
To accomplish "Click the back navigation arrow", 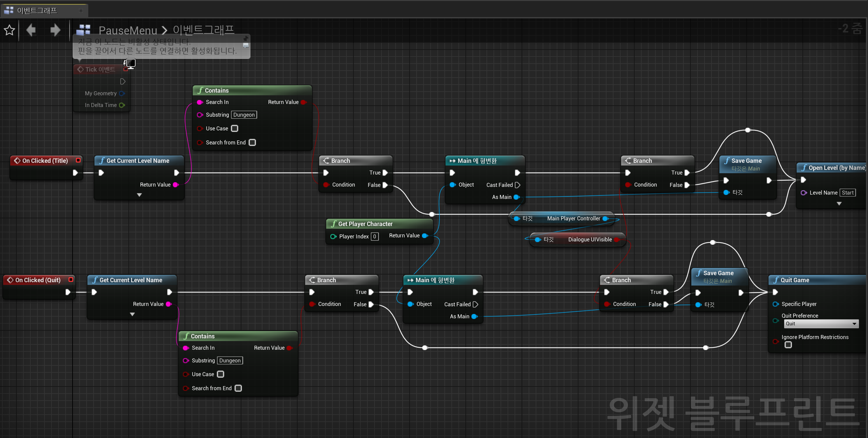I will point(31,30).
